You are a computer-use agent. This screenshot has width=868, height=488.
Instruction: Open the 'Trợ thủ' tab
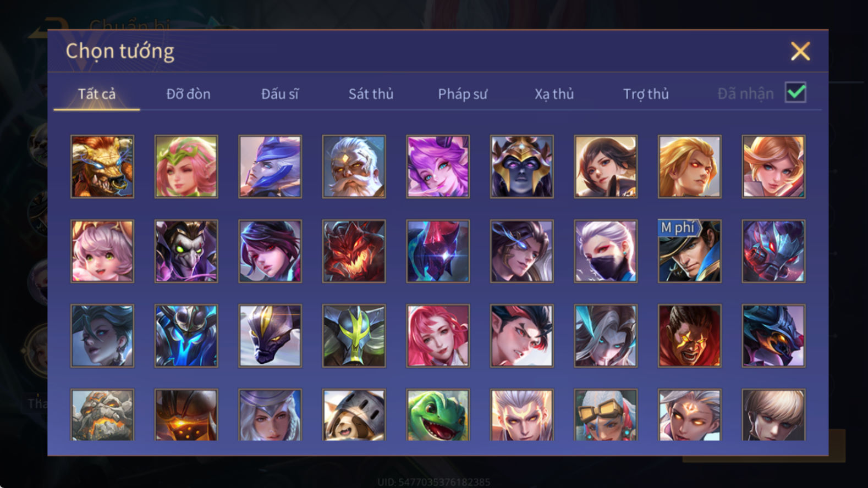point(646,94)
